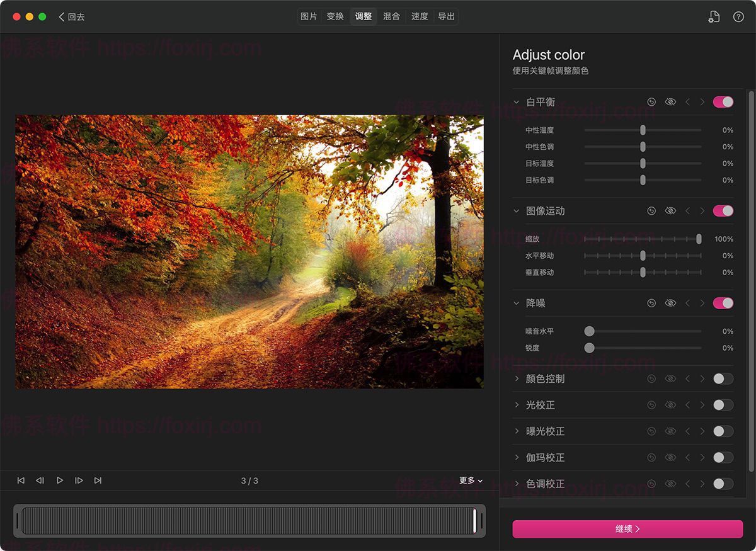
Task: Click the reset icon for 白平衡 section
Action: (651, 101)
